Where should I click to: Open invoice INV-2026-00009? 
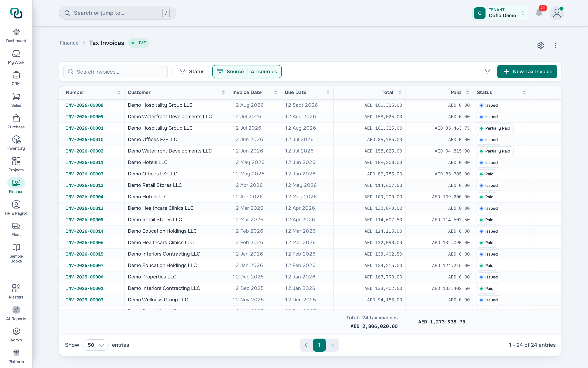coord(85,117)
